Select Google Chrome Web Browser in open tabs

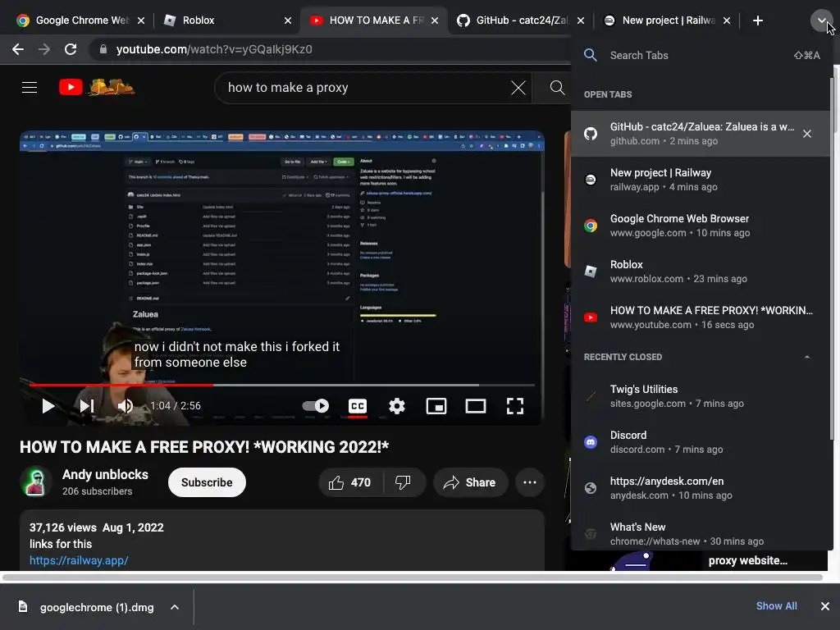(x=702, y=226)
